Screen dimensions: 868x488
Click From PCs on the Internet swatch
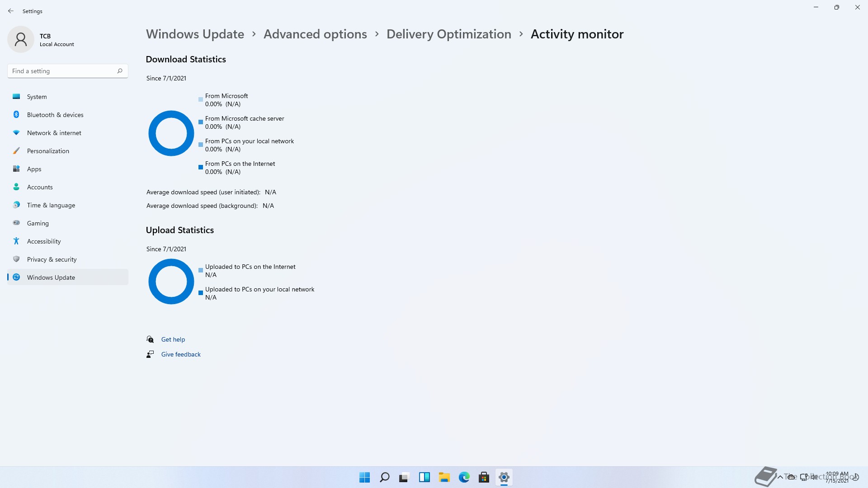tap(201, 167)
